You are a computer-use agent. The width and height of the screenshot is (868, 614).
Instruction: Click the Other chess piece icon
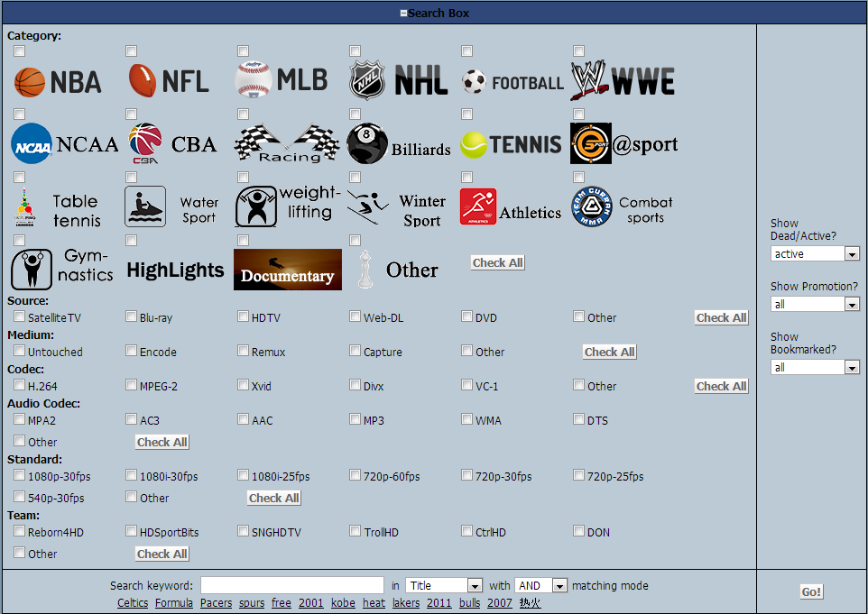coord(398,270)
